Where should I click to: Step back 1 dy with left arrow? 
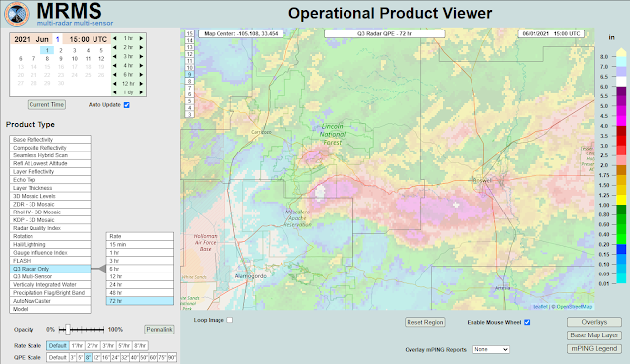click(x=115, y=92)
